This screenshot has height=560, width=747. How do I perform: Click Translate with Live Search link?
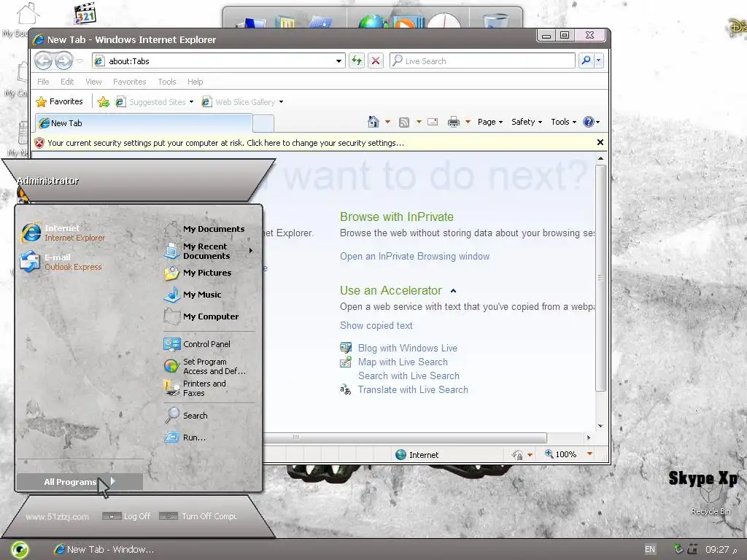pos(413,389)
